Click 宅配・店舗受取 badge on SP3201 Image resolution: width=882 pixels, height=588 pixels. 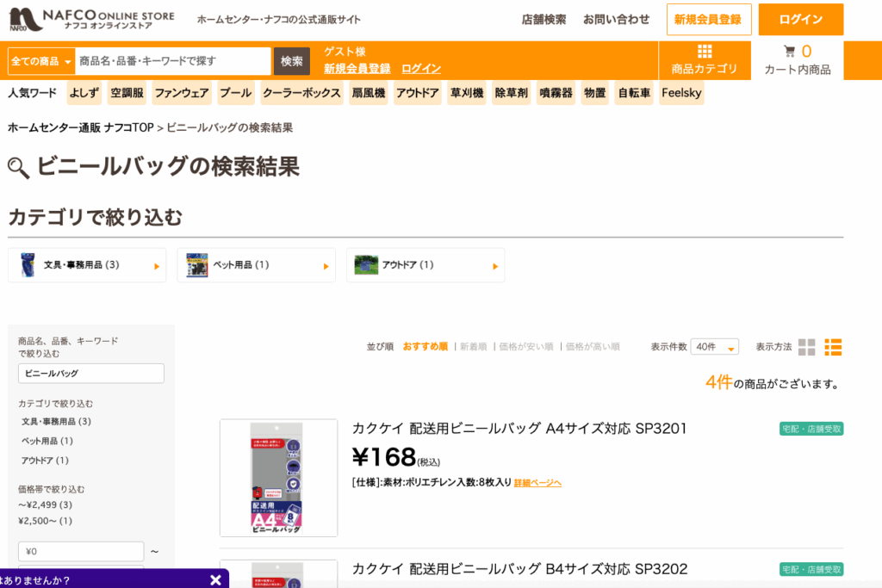click(x=811, y=429)
